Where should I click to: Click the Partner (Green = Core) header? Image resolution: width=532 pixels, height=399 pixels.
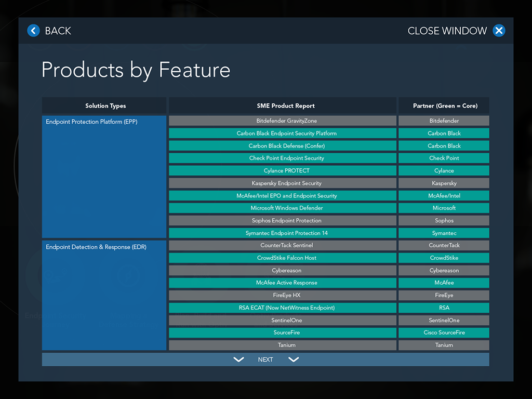click(x=444, y=105)
